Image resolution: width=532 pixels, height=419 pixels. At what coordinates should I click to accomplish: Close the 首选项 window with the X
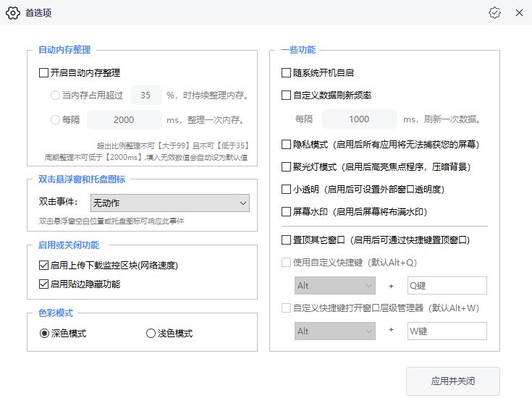coord(519,13)
